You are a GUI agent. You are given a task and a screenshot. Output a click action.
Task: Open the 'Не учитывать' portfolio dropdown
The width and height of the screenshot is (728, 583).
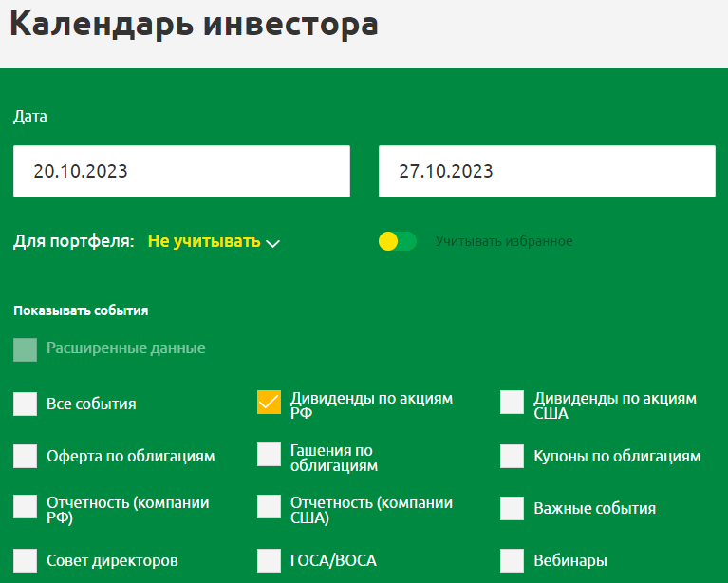pyautogui.click(x=204, y=241)
